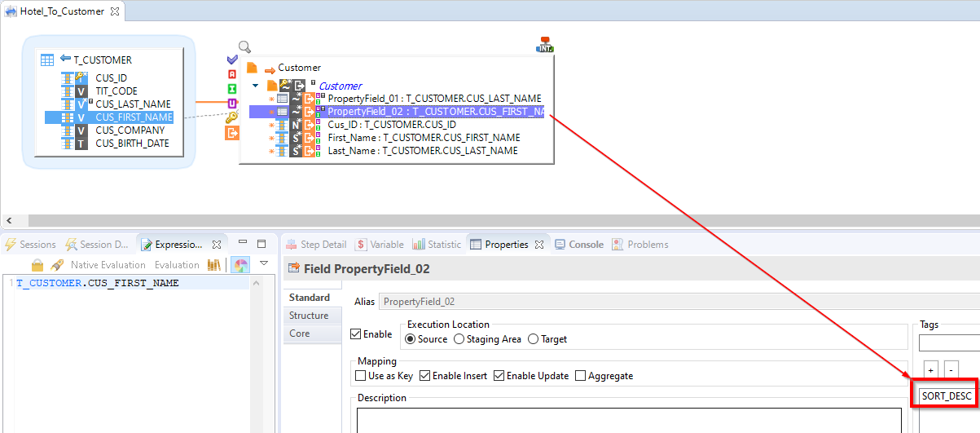Screen dimensions: 980x433
Task: Click the colored pie chart toolbar icon
Action: pos(240,265)
